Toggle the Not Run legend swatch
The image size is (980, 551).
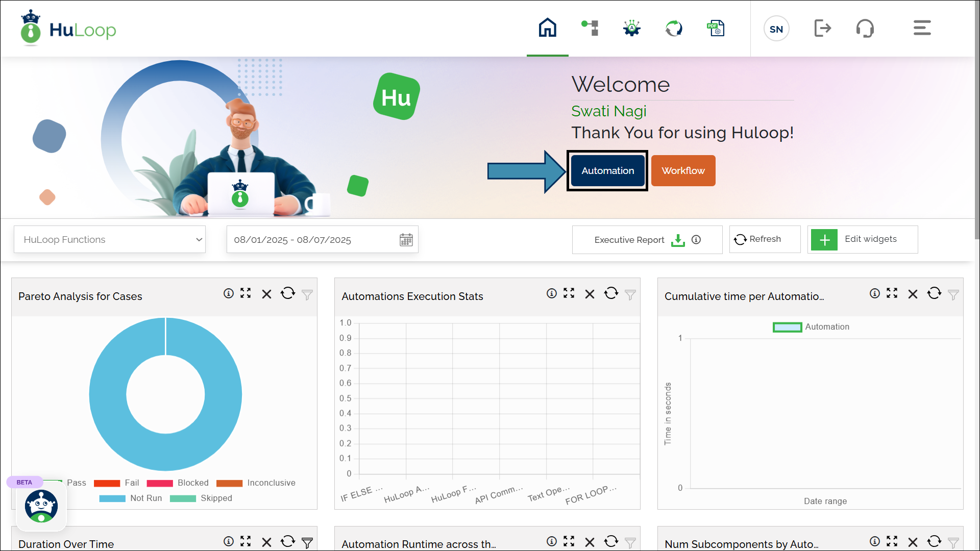click(112, 498)
